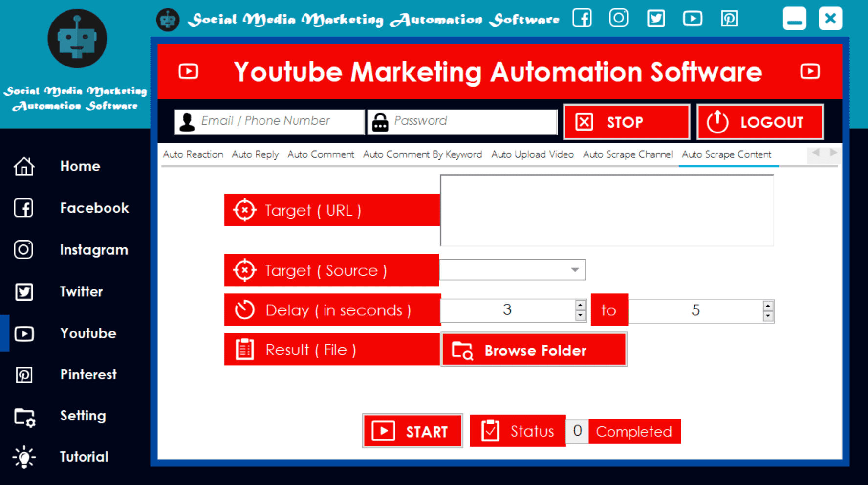
Task: Open Twitter from the top header icons
Action: pos(656,19)
